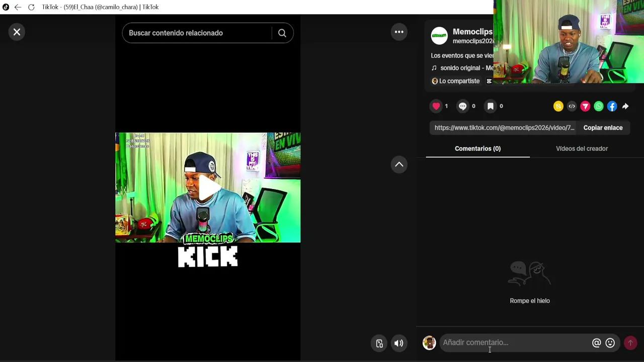
Task: Send to friends with the pink paper-plane icon
Action: click(x=585, y=106)
